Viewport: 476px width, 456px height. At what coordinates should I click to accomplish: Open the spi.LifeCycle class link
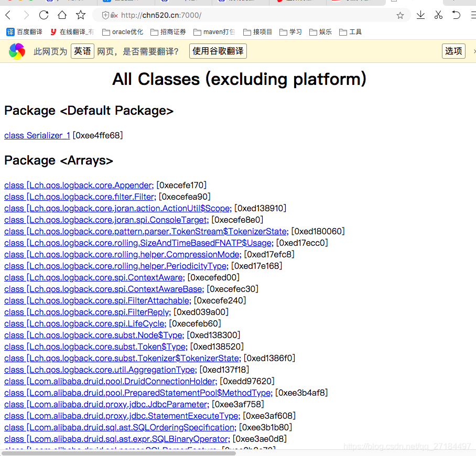(85, 323)
